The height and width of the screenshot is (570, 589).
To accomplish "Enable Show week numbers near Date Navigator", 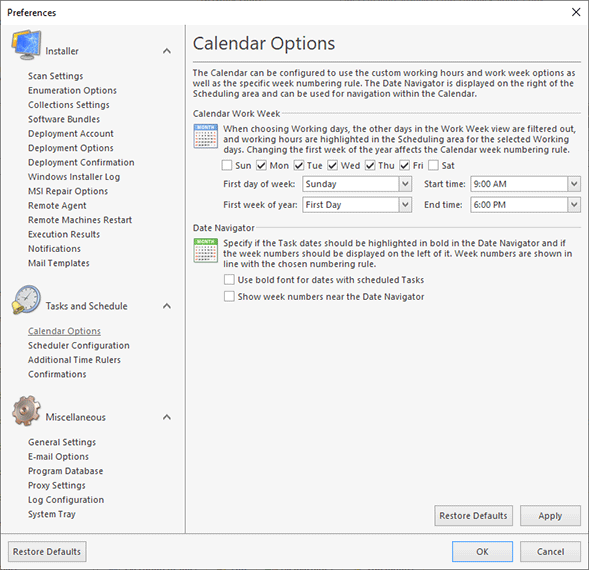I will [229, 296].
